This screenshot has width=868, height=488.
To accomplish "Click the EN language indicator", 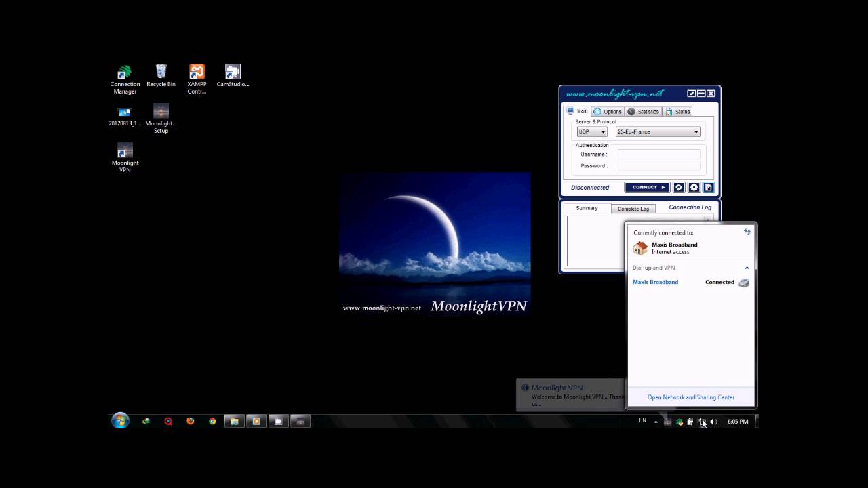I will coord(642,421).
